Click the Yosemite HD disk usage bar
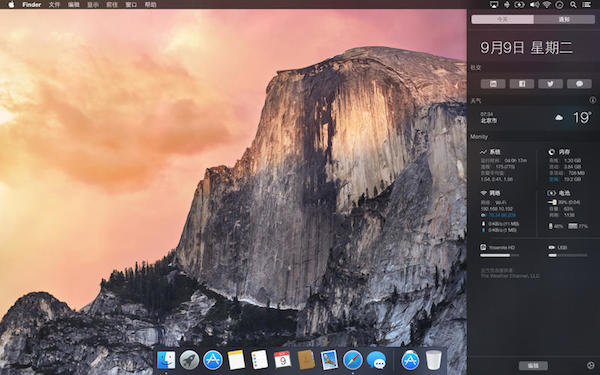Image resolution: width=600 pixels, height=375 pixels. pos(500,255)
